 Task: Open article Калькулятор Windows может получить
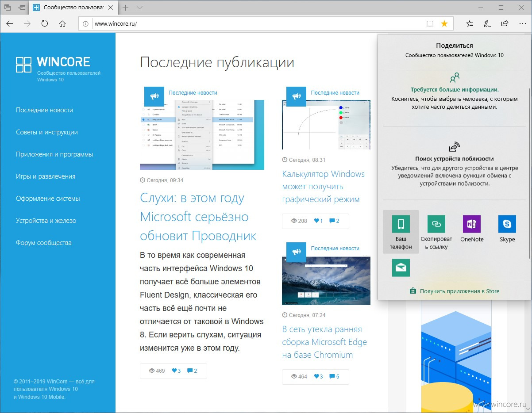324,187
